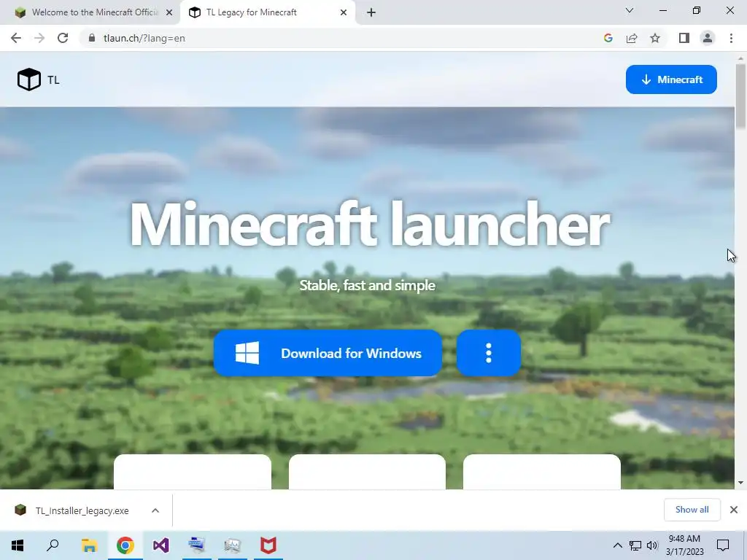
Task: Open Visual Studio from taskbar
Action: click(x=161, y=545)
